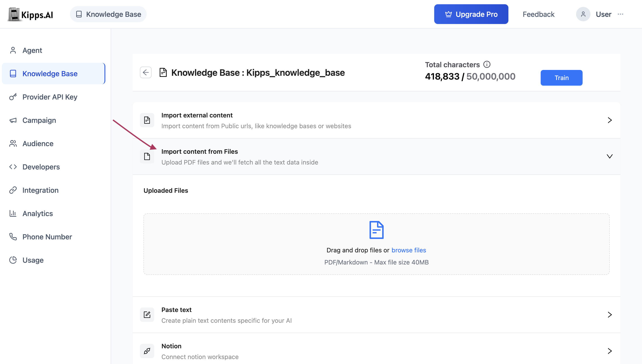Open the three-dots menu next to User
The width and height of the screenshot is (642, 364).
(x=620, y=14)
